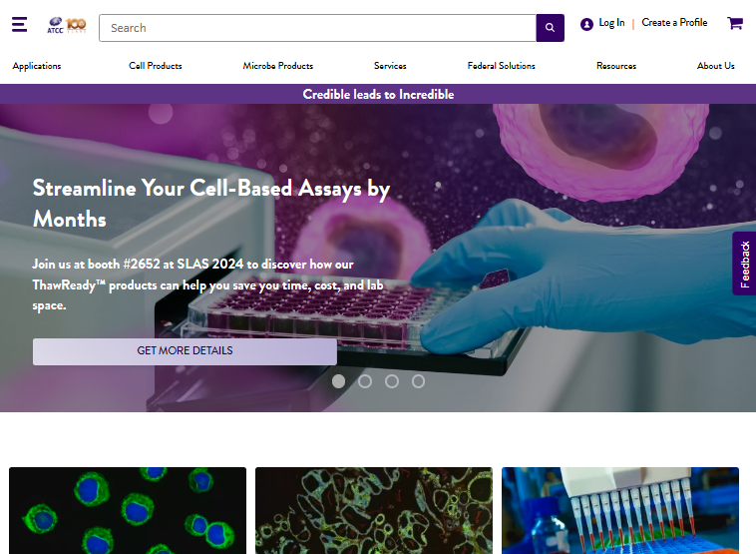The height and width of the screenshot is (554, 756).
Task: Click the Log In link
Action: pyautogui.click(x=611, y=23)
